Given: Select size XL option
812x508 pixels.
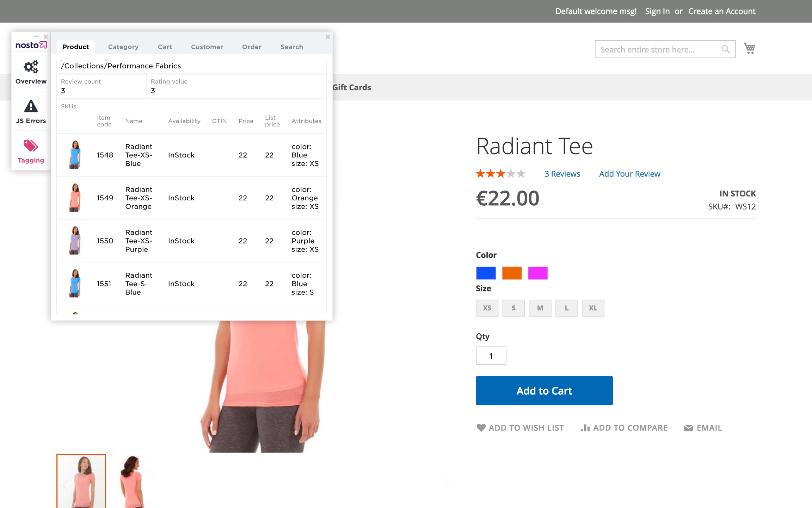Looking at the screenshot, I should pyautogui.click(x=593, y=308).
